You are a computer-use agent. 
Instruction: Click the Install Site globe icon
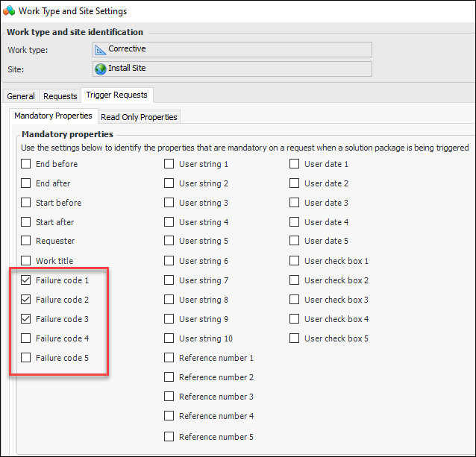101,69
